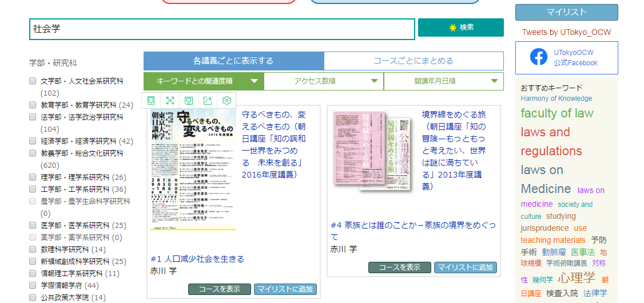Open the 開講年月日順 sort dropdown

tap(444, 81)
